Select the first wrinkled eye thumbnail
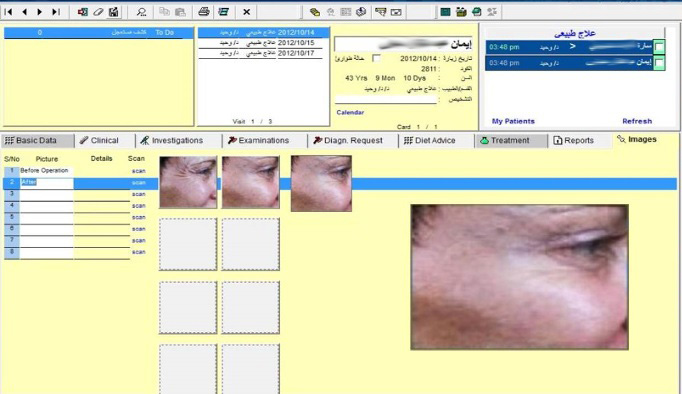The width and height of the screenshot is (682, 394). pyautogui.click(x=188, y=182)
